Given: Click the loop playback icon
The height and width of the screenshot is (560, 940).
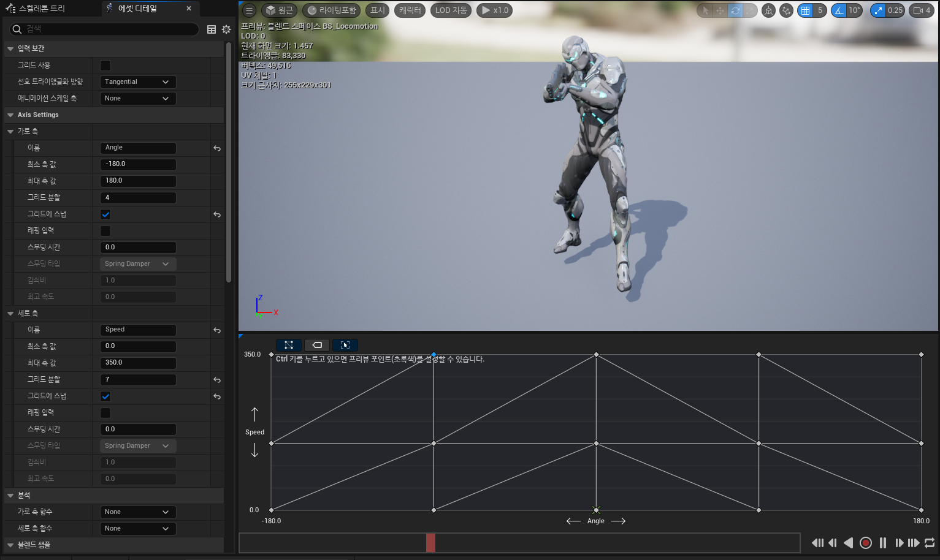Looking at the screenshot, I should [x=930, y=543].
